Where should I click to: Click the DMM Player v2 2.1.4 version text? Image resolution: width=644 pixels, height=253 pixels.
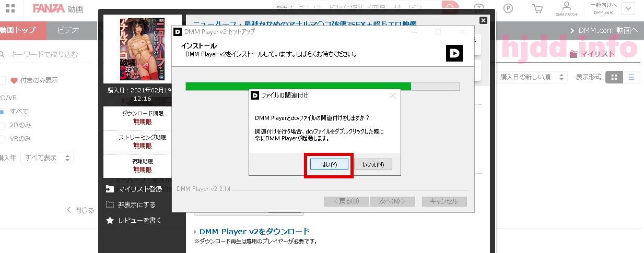tap(203, 188)
